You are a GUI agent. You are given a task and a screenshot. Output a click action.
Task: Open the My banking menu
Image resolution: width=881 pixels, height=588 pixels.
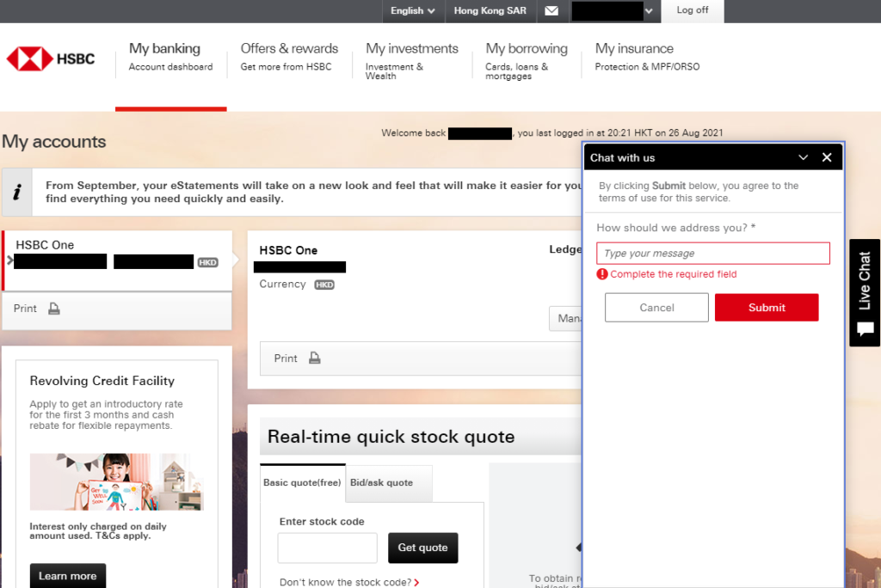pyautogui.click(x=171, y=57)
